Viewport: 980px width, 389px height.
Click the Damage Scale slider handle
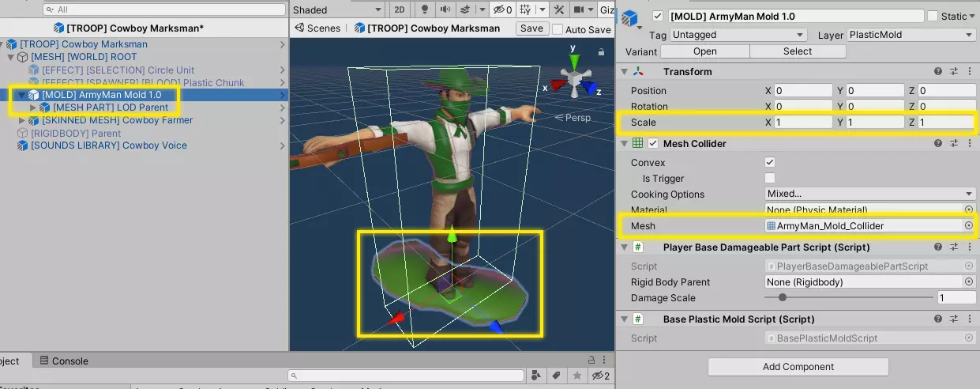pos(782,298)
